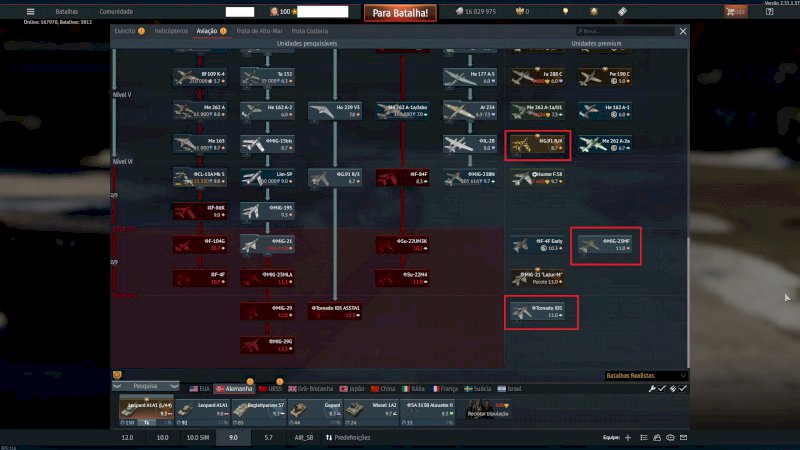The height and width of the screenshot is (450, 800).
Task: Select the Ho 229 V3 aircraft
Action: [335, 111]
